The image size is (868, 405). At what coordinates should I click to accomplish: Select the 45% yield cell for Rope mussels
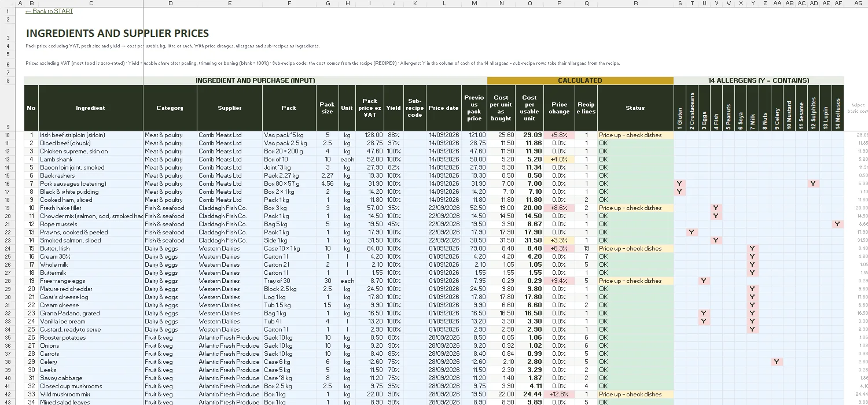pyautogui.click(x=394, y=224)
